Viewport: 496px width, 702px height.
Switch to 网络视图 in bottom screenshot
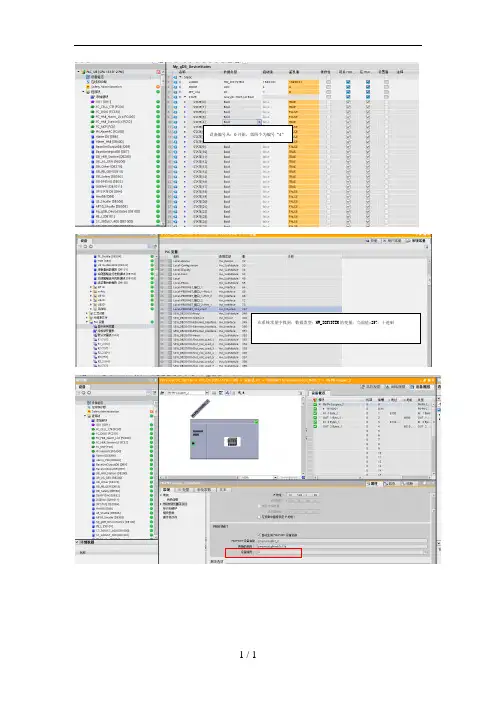[x=396, y=386]
